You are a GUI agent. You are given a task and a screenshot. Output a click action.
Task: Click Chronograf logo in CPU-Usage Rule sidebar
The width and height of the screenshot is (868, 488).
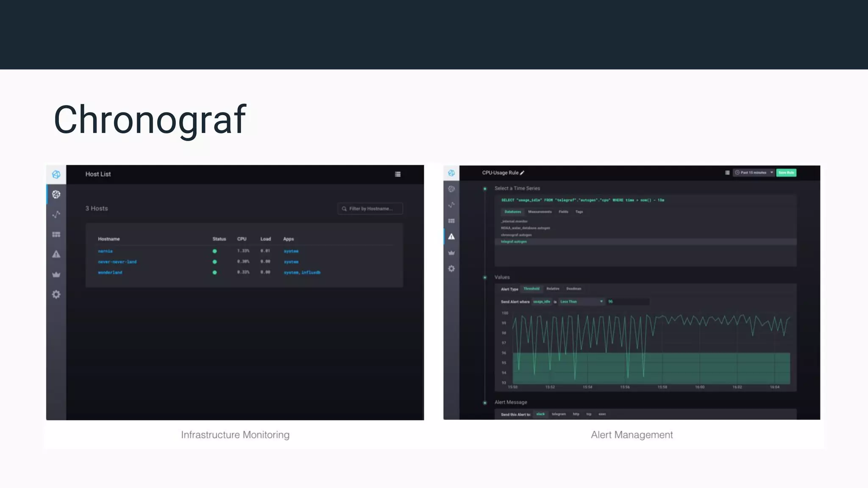click(451, 173)
